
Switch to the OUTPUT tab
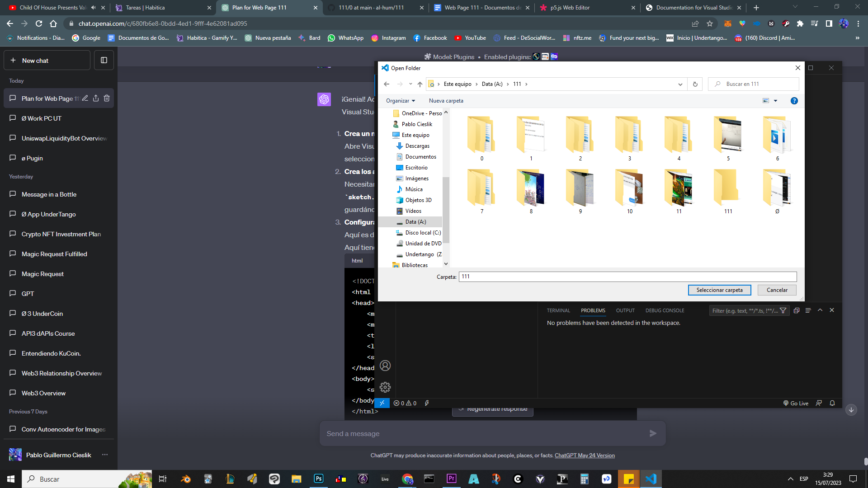point(625,310)
